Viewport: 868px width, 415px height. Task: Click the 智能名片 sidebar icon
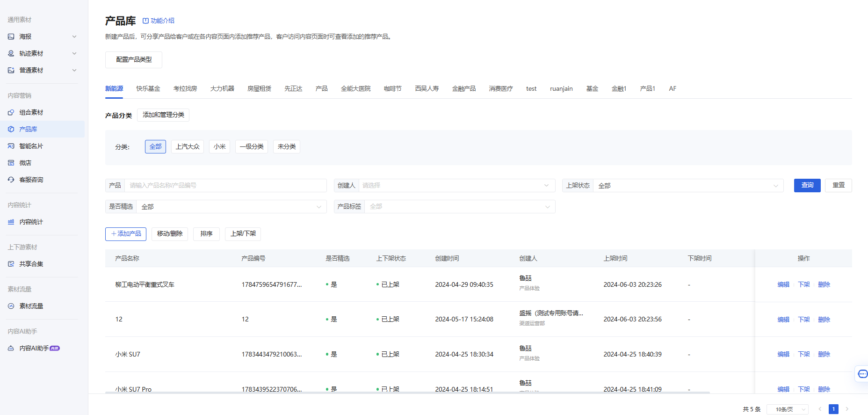[11, 146]
